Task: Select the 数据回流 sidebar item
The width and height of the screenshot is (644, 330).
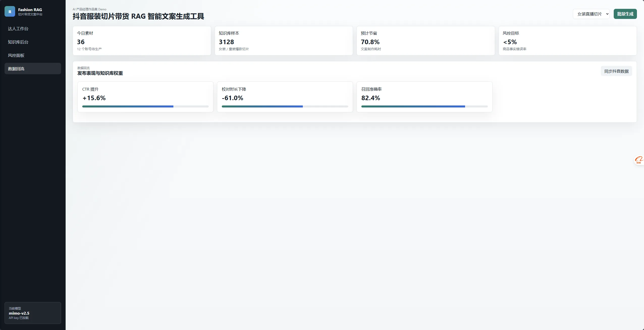Action: coord(33,69)
